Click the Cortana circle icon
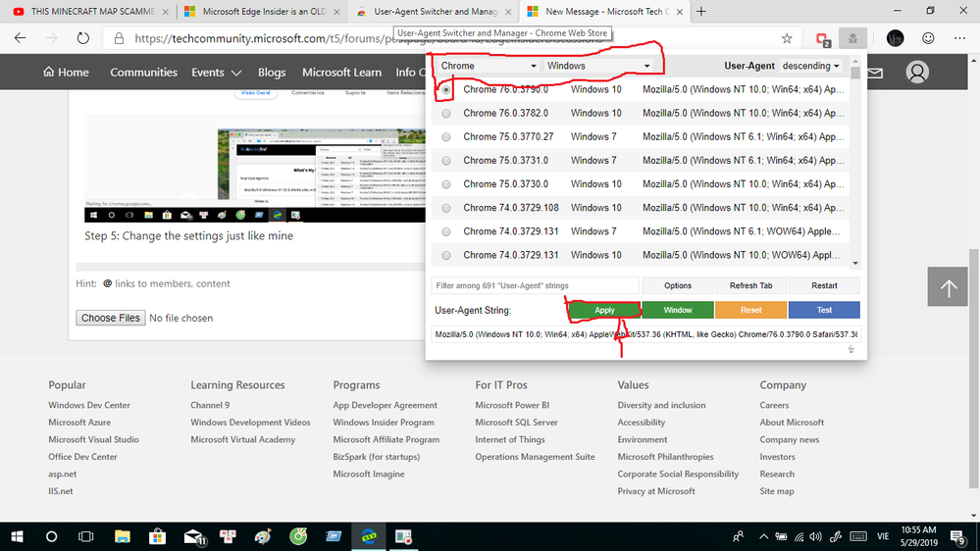980x551 pixels. 51,536
